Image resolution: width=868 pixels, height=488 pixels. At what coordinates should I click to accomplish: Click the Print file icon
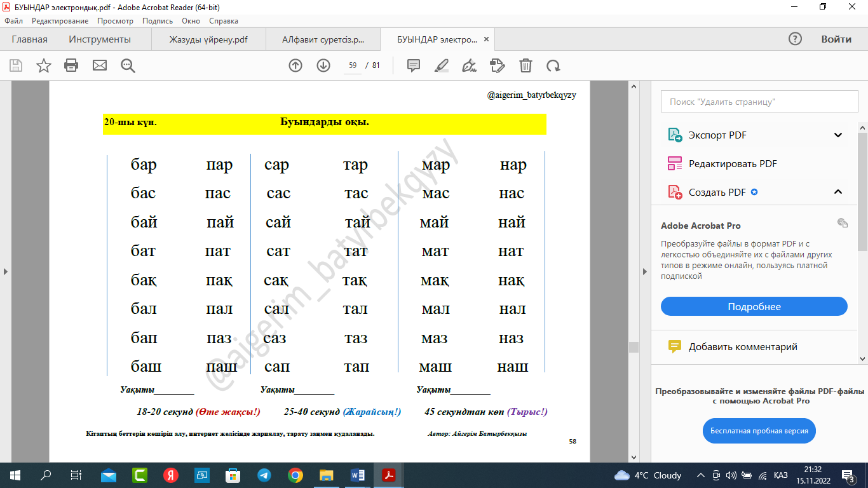tap(71, 65)
